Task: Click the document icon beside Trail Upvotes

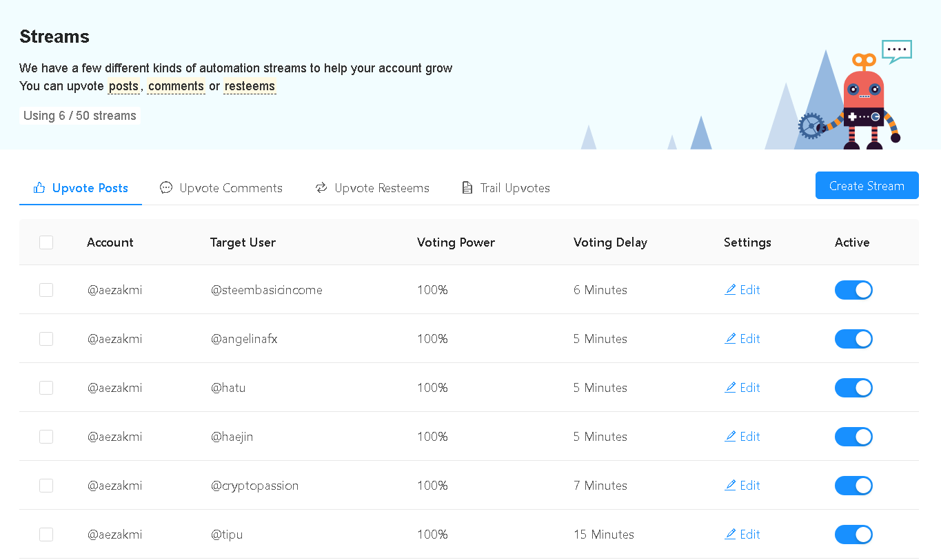Action: coord(467,187)
